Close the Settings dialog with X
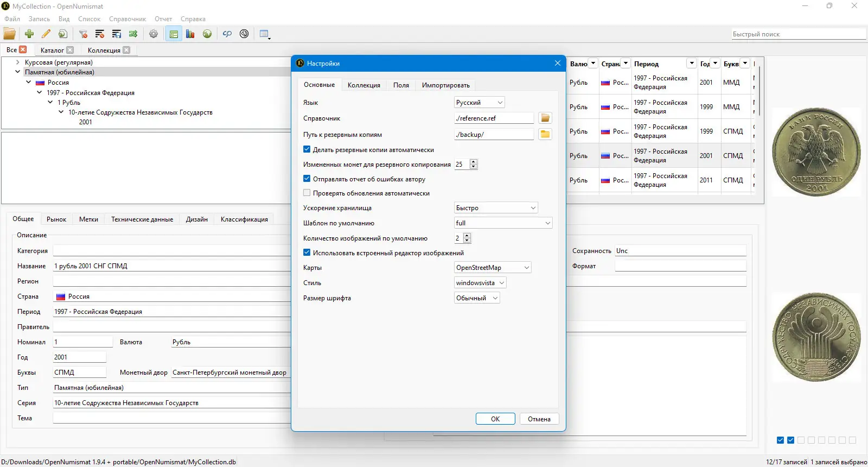868x467 pixels. (x=557, y=63)
